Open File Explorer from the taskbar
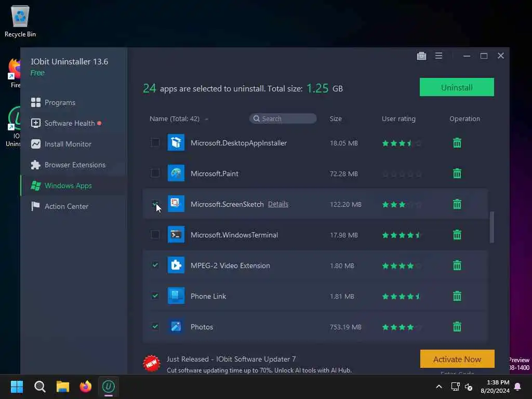This screenshot has height=399, width=532. [x=63, y=387]
